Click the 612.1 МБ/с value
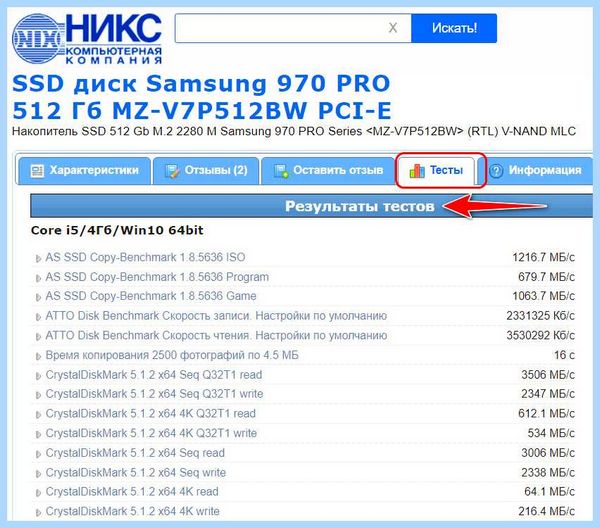Screen dimensions: 600x528 pos(546,413)
